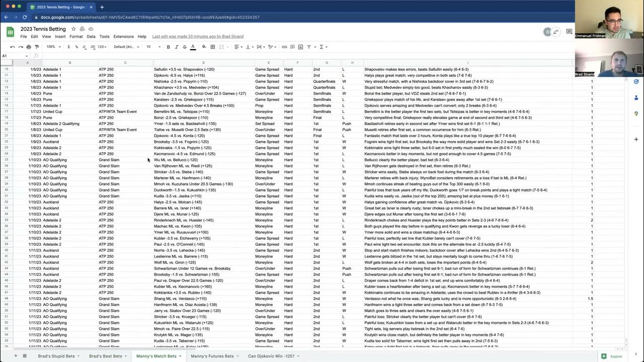Click the move-to-folder icon by the title

[82, 29]
